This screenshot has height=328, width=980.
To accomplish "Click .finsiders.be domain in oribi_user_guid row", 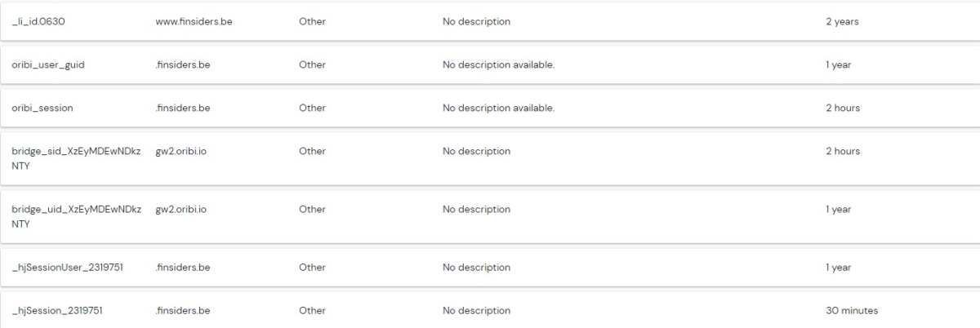I will [183, 65].
